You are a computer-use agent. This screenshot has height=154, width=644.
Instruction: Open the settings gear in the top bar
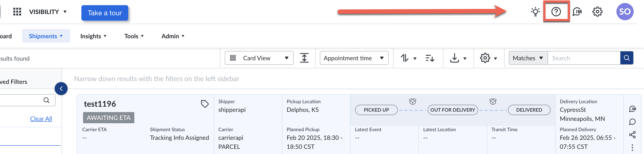coord(598,11)
